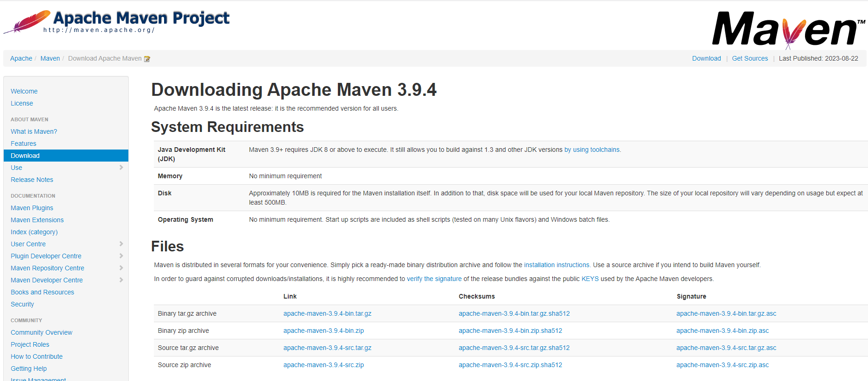Download apache-maven-3.9.4-src.zip

tap(323, 365)
